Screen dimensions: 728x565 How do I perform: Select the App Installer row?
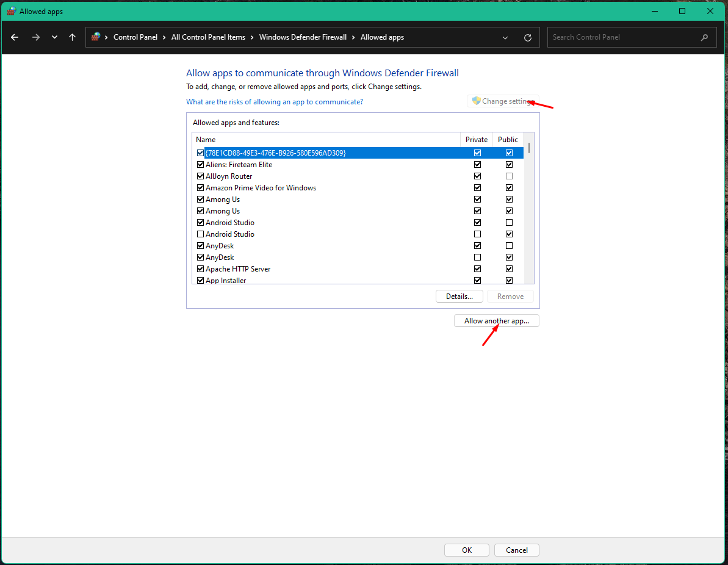(x=358, y=280)
